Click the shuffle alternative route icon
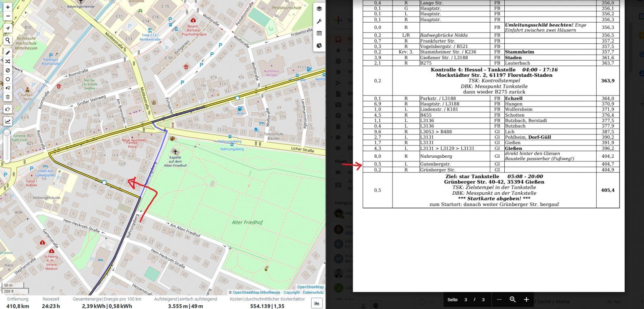The width and height of the screenshot is (644, 309). pos(8,62)
